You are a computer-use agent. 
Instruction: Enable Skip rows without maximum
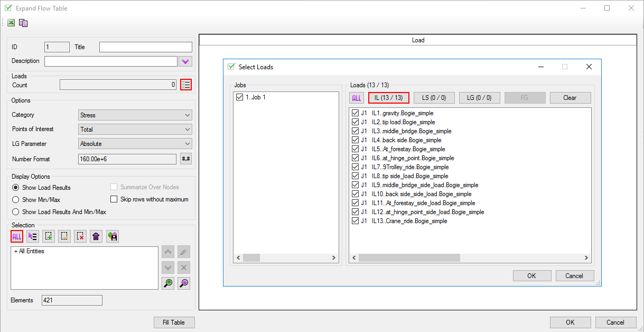114,199
